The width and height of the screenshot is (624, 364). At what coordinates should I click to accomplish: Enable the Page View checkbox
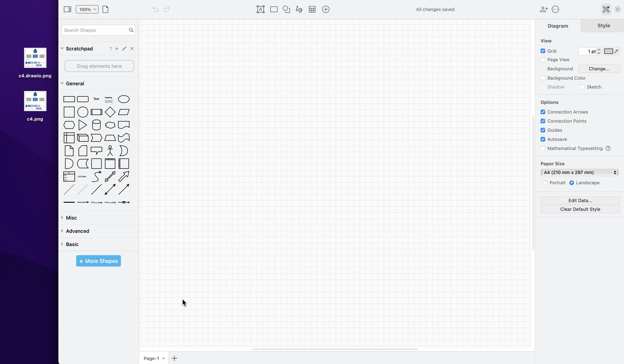point(543,60)
